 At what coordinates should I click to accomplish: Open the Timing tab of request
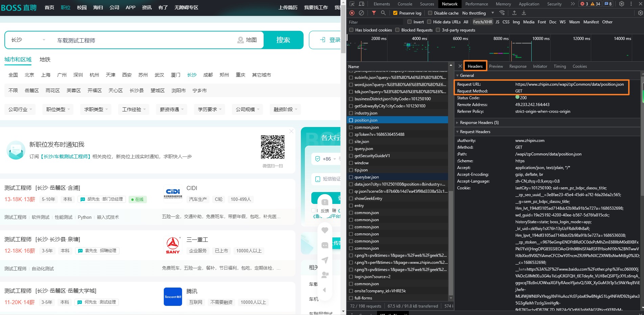560,66
